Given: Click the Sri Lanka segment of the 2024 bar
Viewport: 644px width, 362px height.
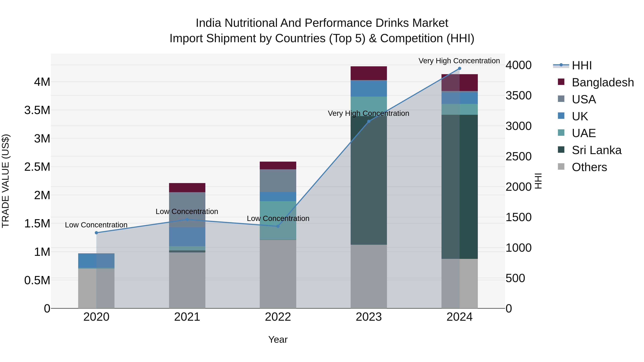Looking at the screenshot, I should pyautogui.click(x=460, y=187).
